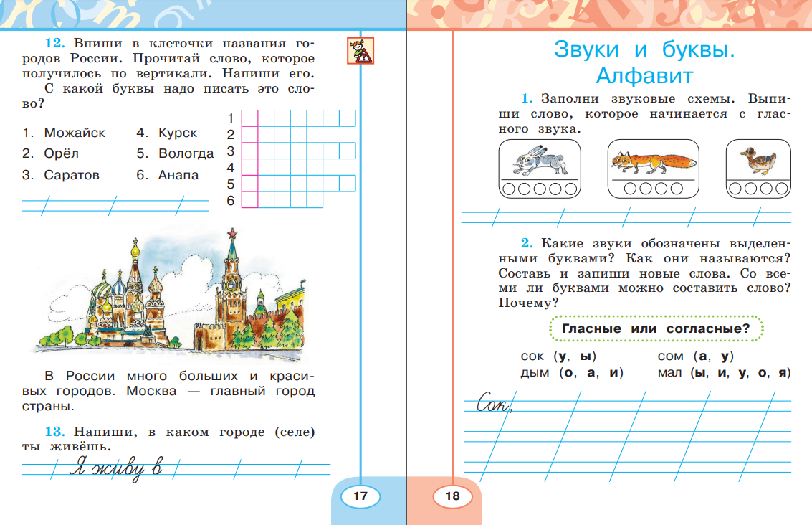Click the heading word 'Алфавит'
The height and width of the screenshot is (525, 812).
[x=644, y=76]
